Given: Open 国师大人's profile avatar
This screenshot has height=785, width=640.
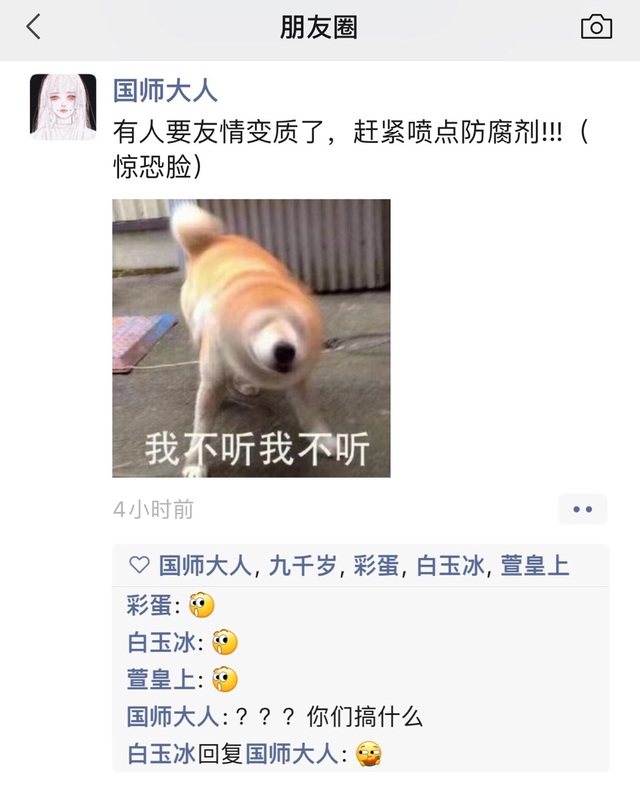Looking at the screenshot, I should (63, 107).
